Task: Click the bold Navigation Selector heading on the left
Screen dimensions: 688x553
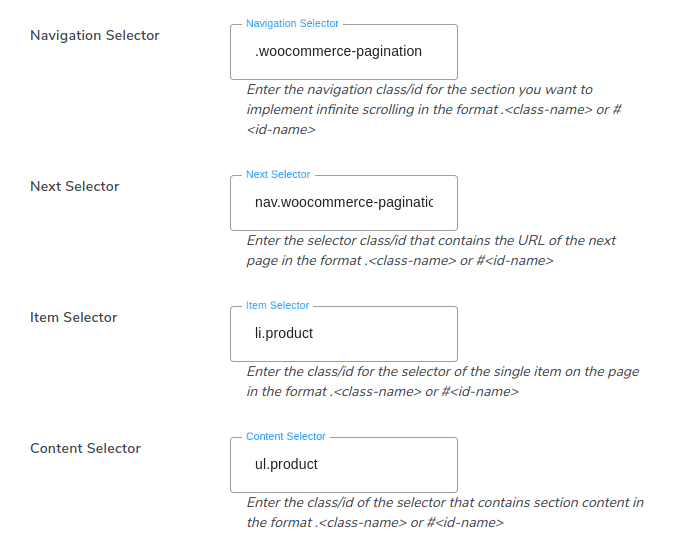Action: [95, 35]
